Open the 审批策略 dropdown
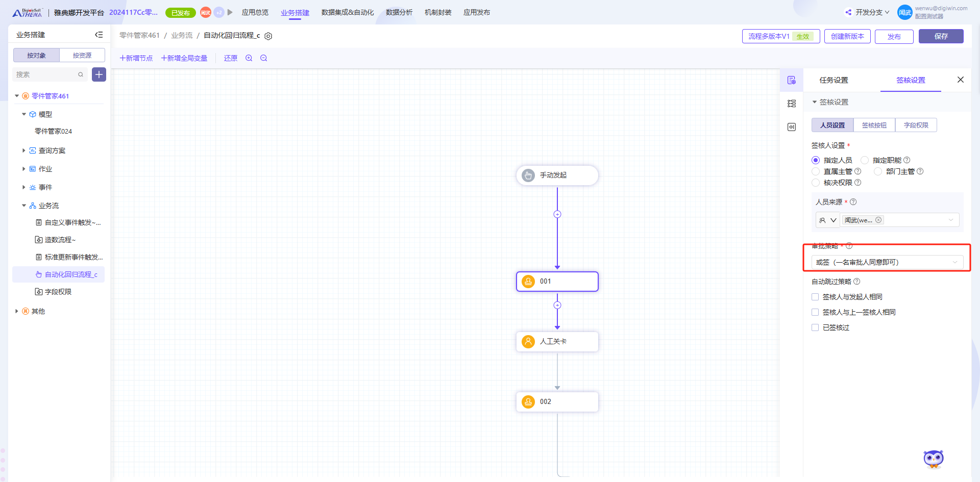Viewport: 980px width, 482px height. pos(887,262)
